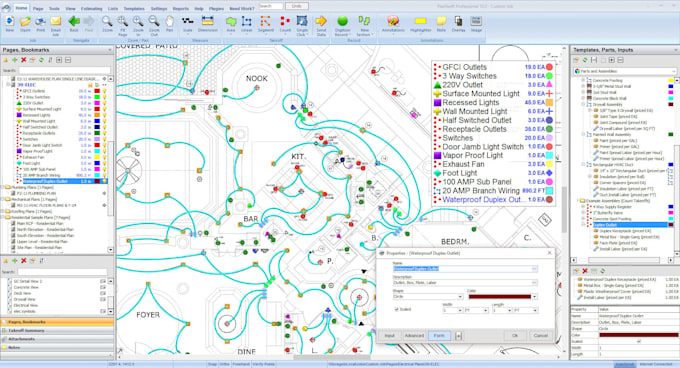The width and height of the screenshot is (680, 368).
Task: Click the Input button in Properties dialog
Action: coord(389,335)
